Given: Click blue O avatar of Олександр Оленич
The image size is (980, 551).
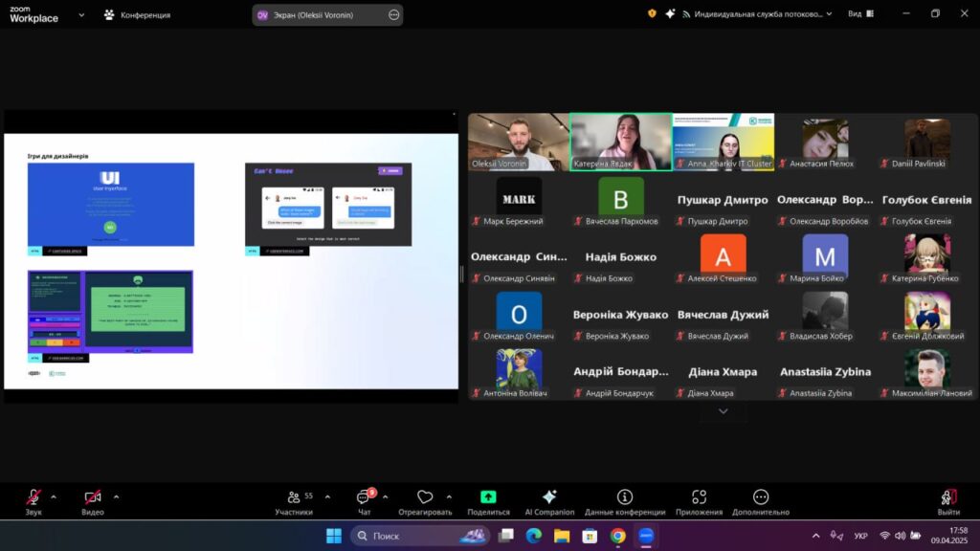Looking at the screenshot, I should (519, 313).
